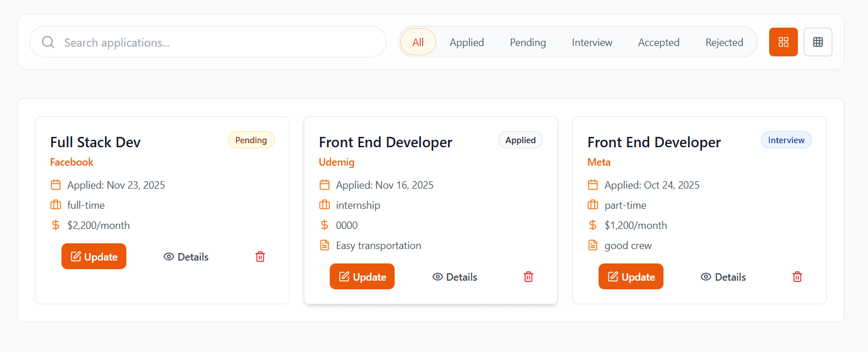Viewport: 868px width, 352px height.
Task: Click the Facebook company name
Action: click(72, 162)
